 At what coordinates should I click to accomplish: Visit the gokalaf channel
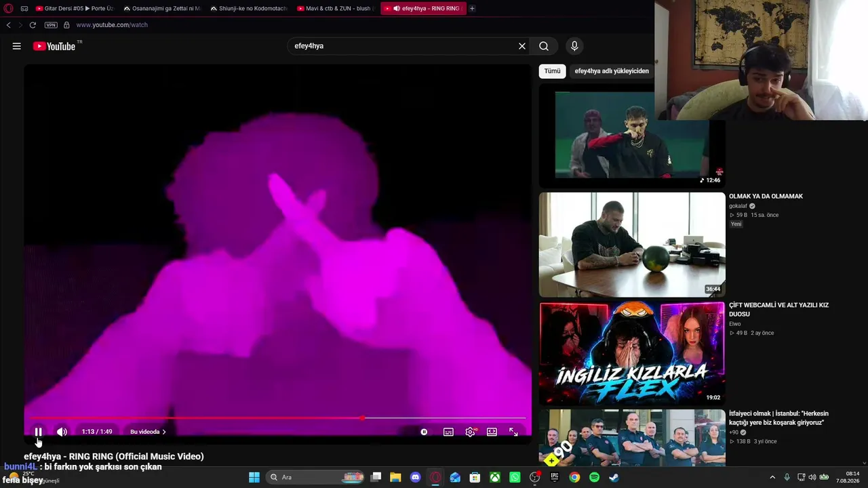(x=737, y=206)
